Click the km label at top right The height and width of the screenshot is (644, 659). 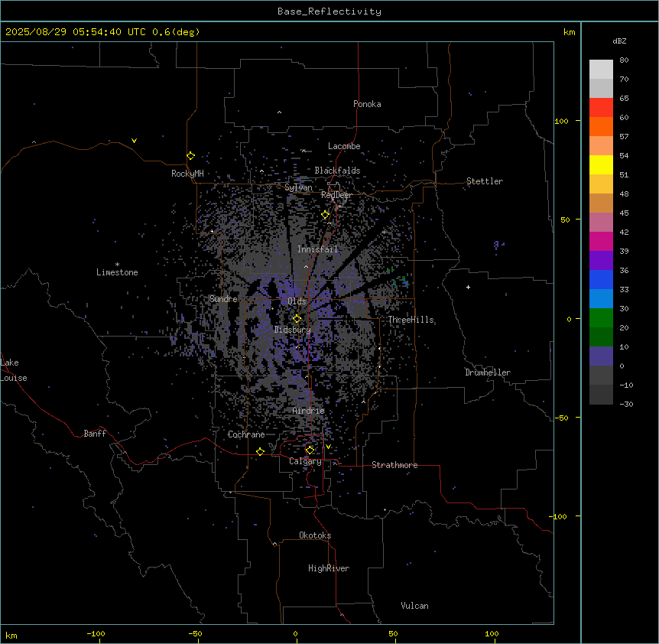tap(569, 32)
